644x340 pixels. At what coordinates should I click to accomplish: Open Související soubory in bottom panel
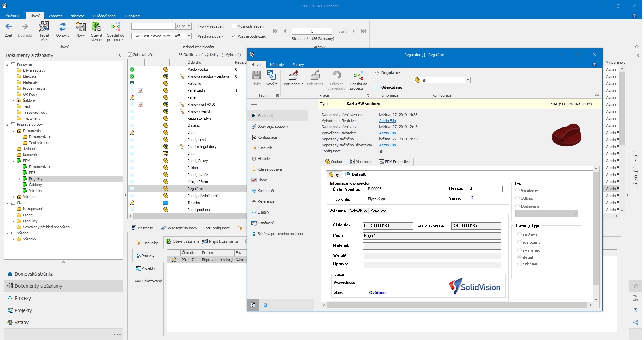coord(179,228)
